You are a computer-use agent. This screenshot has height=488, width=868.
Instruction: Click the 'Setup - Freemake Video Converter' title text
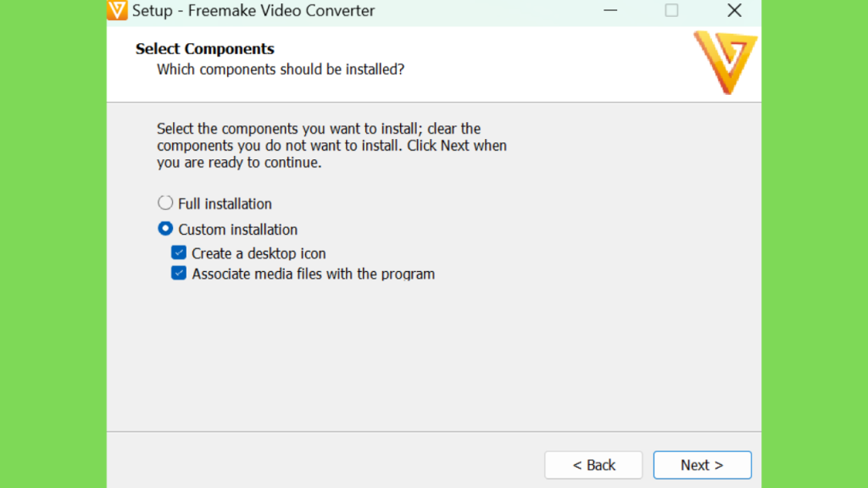253,10
